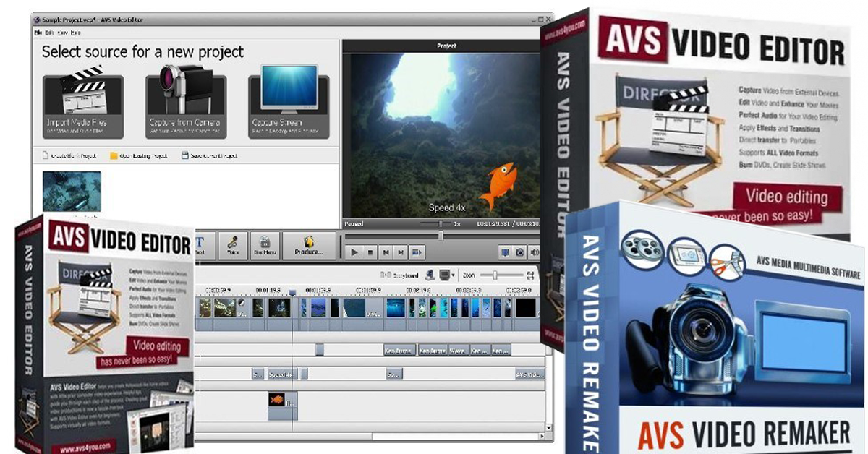Screen dimensions: 868x454
Task: Click Open Existing Project
Action: click(137, 155)
